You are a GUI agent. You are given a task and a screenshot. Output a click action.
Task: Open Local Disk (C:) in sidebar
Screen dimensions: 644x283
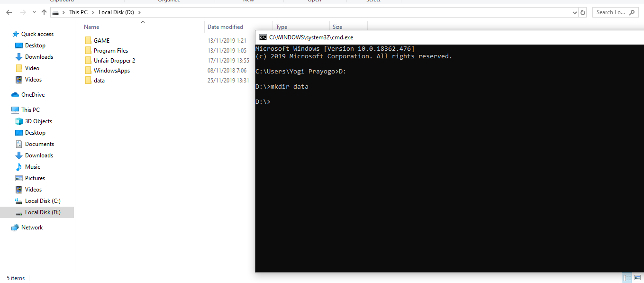[43, 201]
